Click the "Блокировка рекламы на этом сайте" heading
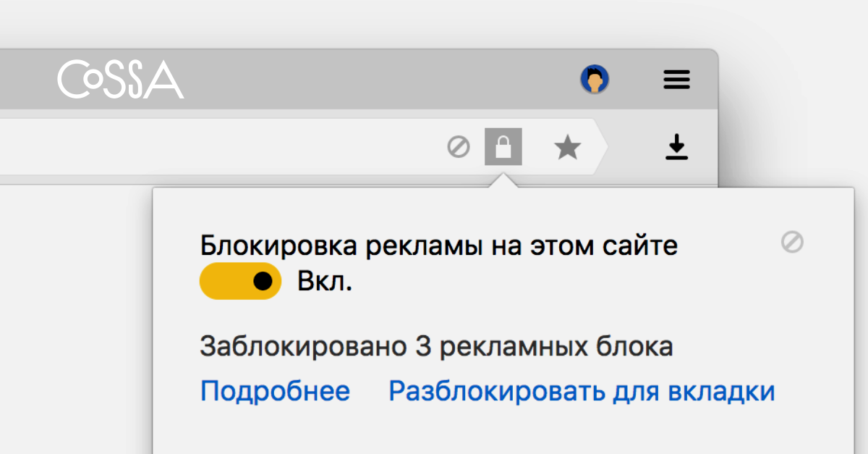This screenshot has height=454, width=868. 439,245
